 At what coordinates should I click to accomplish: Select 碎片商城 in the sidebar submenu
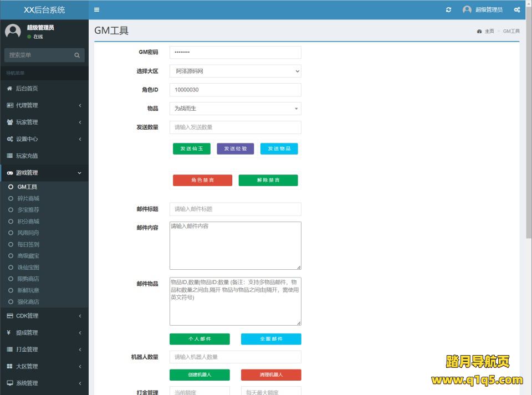pyautogui.click(x=28, y=198)
